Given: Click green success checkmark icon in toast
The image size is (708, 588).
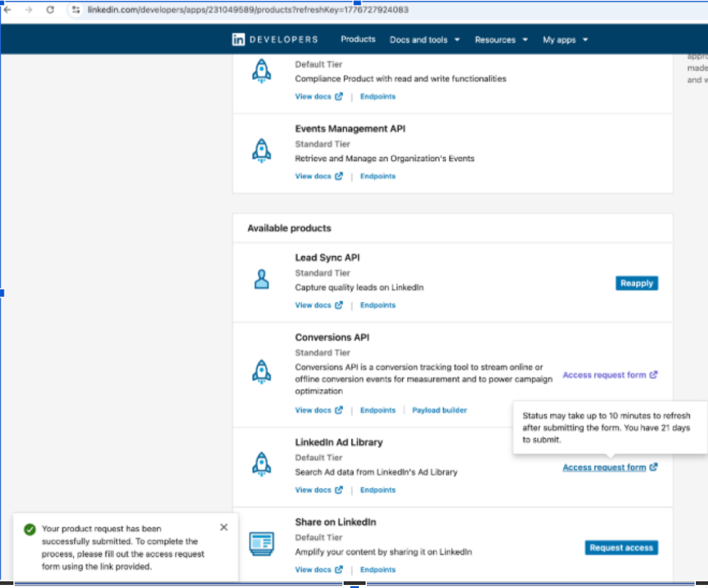Looking at the screenshot, I should 30,529.
